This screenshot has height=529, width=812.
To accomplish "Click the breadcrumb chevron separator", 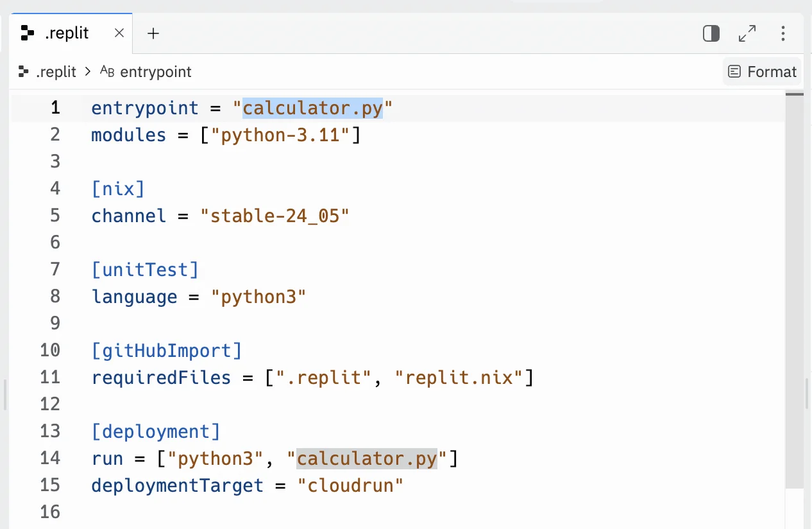I will tap(89, 72).
